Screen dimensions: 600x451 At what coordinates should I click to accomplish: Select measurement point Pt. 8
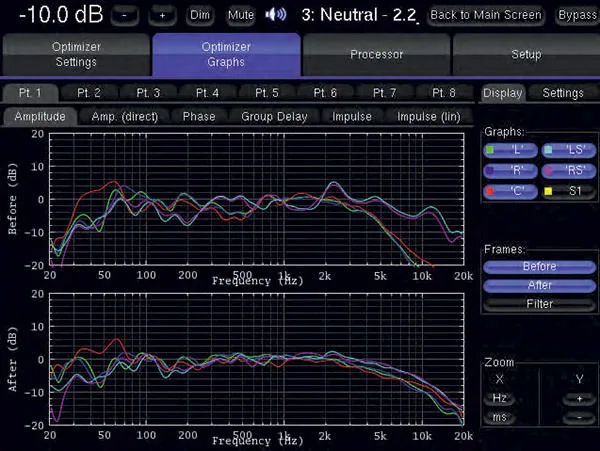pyautogui.click(x=444, y=93)
